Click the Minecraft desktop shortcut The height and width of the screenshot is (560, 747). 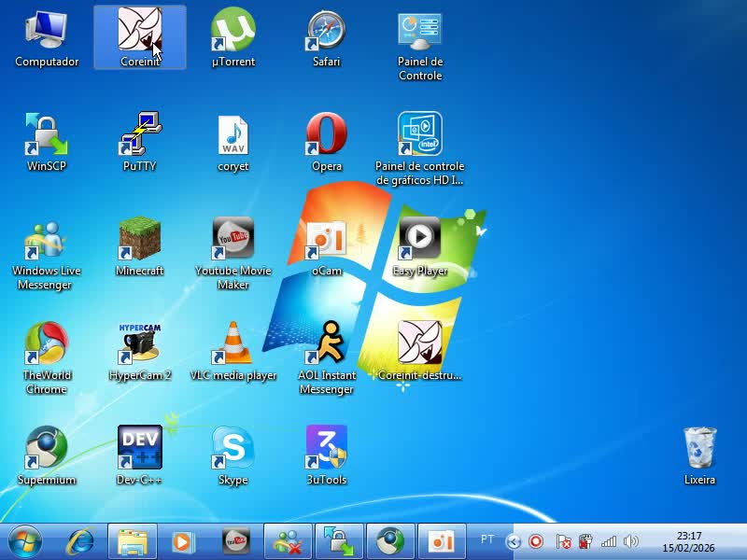[139, 241]
